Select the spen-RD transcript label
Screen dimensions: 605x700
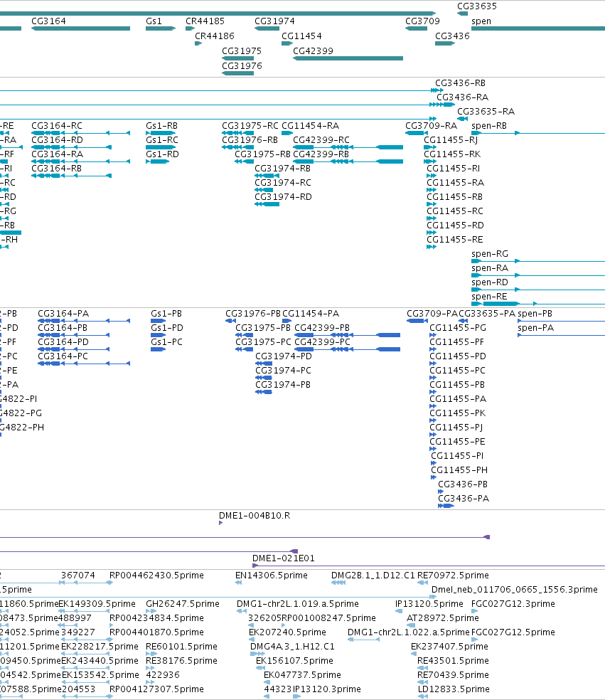tap(490, 282)
